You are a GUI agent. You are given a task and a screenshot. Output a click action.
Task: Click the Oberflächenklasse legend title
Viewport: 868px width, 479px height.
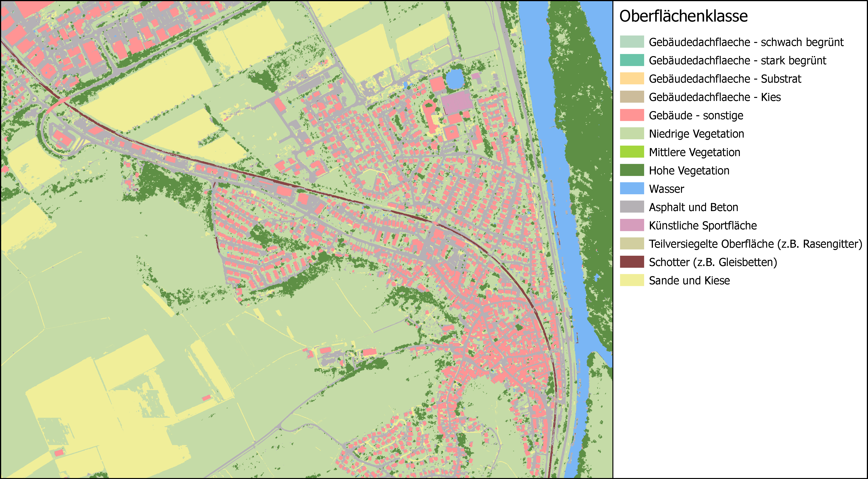tap(683, 16)
